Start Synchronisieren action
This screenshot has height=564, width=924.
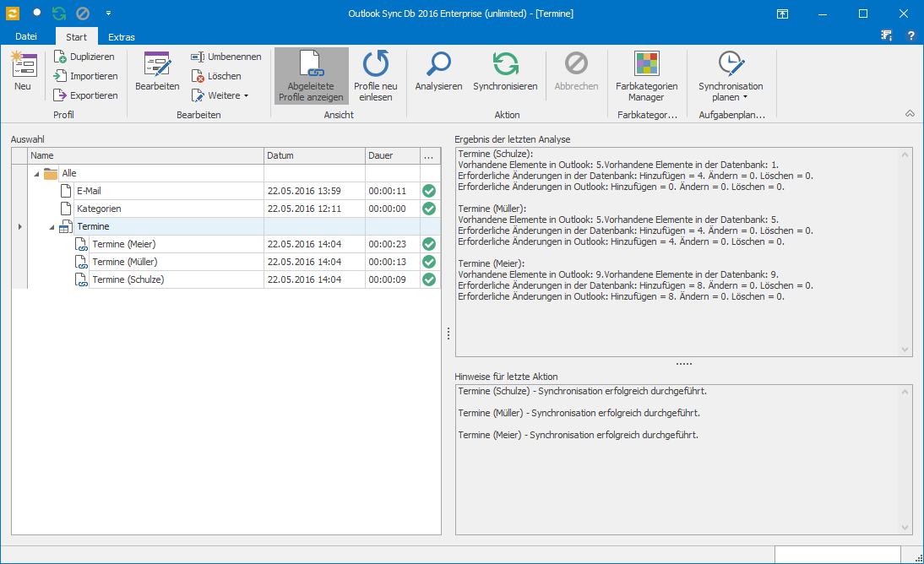(x=505, y=71)
